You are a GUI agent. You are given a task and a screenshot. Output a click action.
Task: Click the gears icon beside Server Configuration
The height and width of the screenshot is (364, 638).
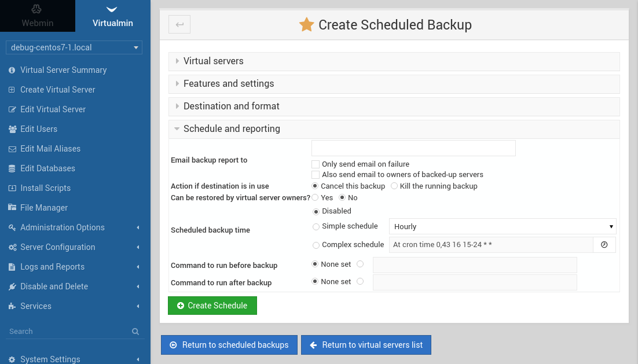tap(13, 247)
